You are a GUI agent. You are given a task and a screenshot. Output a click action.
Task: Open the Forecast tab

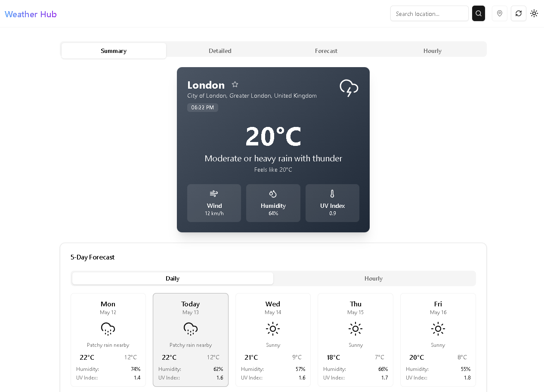[326, 51]
